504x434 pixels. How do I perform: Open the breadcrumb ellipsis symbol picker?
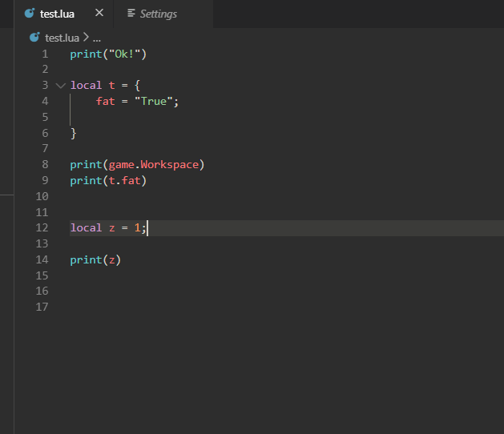coord(97,38)
